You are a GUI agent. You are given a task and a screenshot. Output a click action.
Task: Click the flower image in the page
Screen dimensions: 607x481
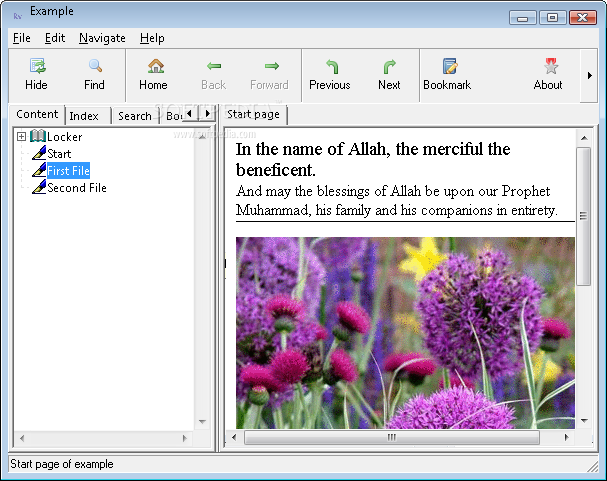(x=405, y=333)
